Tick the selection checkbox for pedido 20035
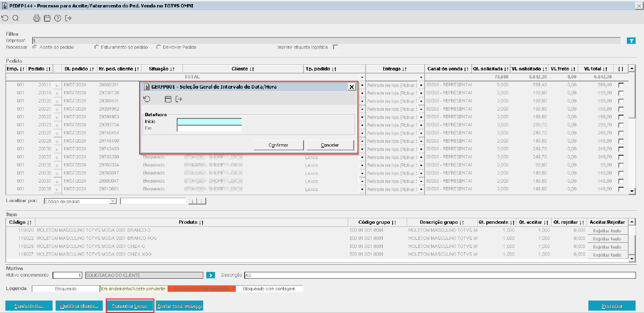This screenshot has height=313, width=644. (x=621, y=165)
